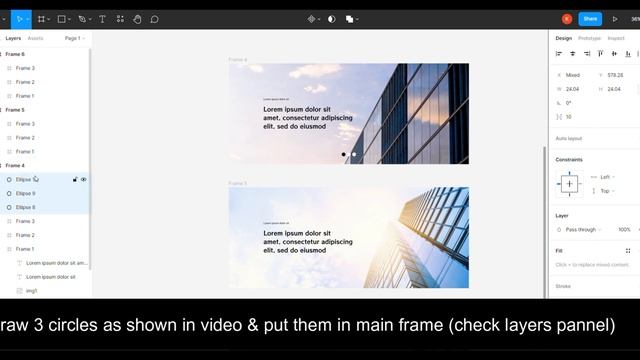Open the Resources components tool
This screenshot has width=640, height=360.
pos(120,19)
